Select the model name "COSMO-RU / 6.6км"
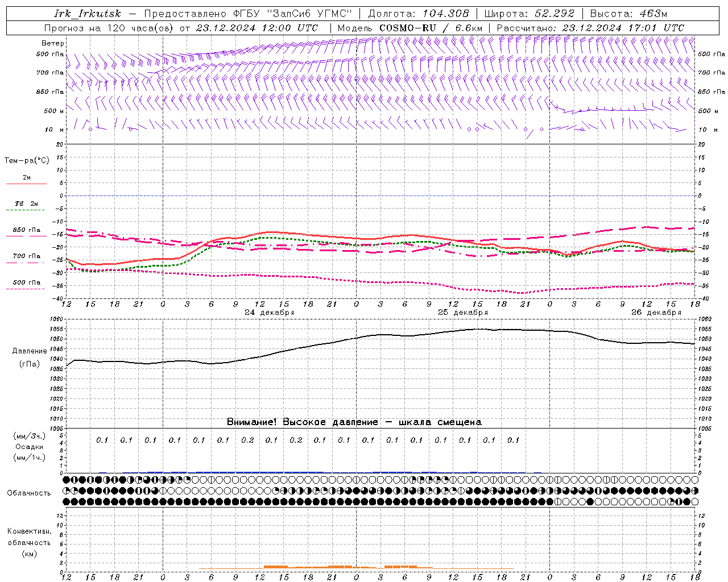Screen dimensions: 728x582 (431, 28)
